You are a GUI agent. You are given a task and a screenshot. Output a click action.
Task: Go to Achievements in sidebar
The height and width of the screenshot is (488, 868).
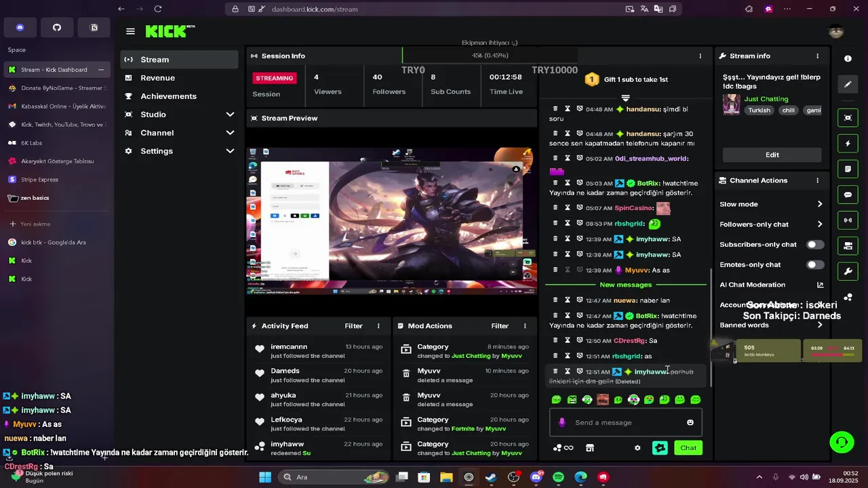(180, 96)
